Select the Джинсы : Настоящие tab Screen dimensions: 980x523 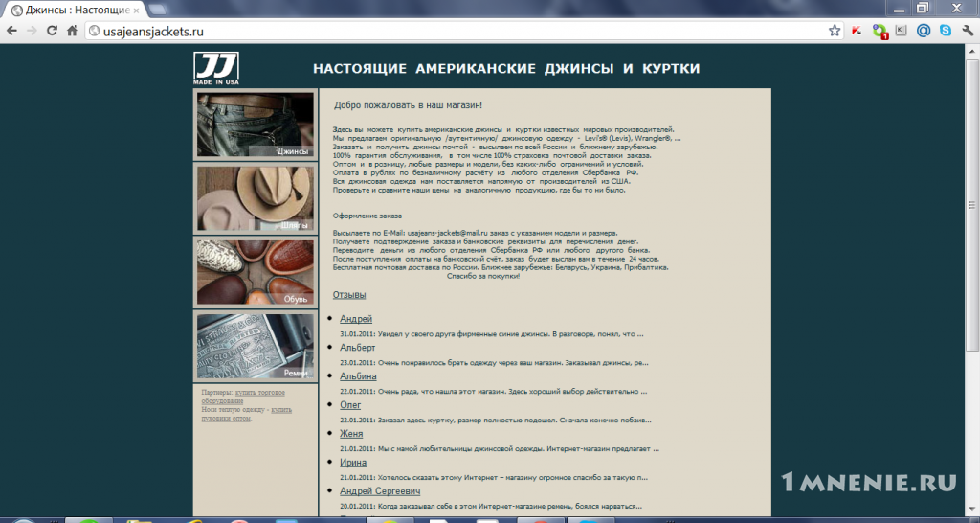[x=74, y=11]
